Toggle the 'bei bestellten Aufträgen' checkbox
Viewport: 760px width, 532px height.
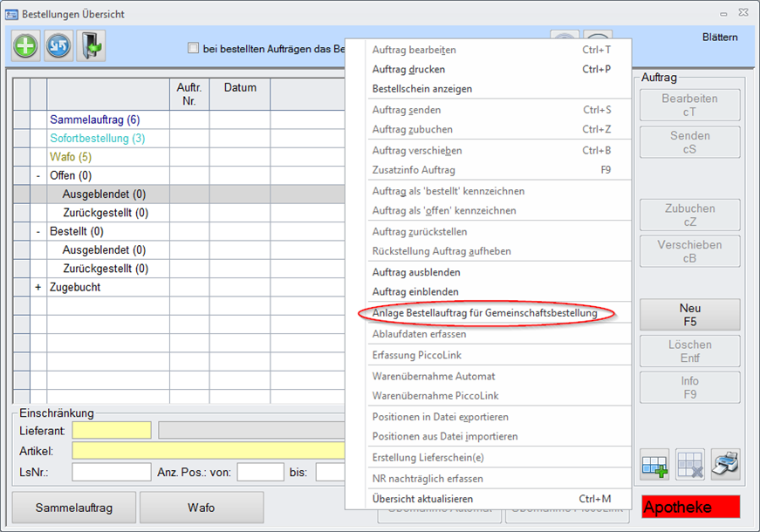coord(194,49)
